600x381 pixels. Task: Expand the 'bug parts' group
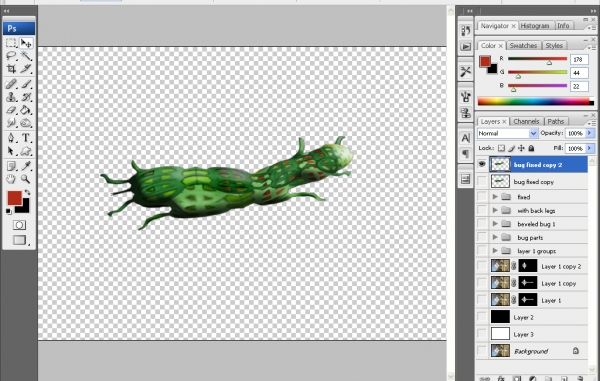point(495,237)
